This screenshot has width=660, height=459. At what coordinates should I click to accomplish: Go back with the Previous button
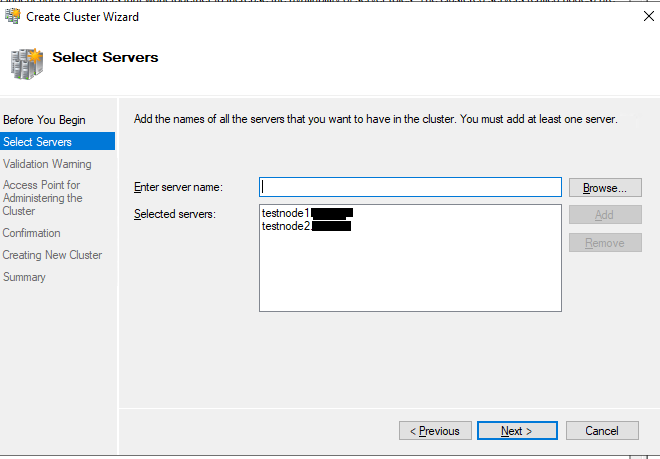(x=435, y=431)
